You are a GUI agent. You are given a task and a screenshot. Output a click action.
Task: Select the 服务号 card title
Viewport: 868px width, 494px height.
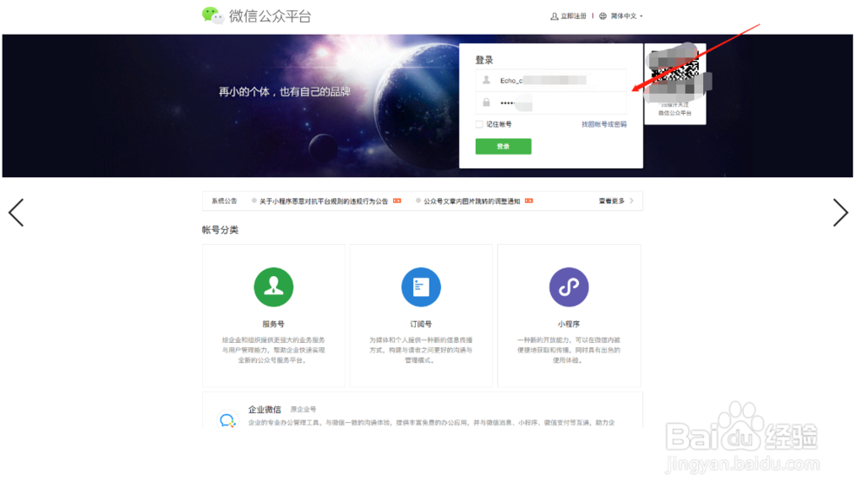tap(273, 324)
